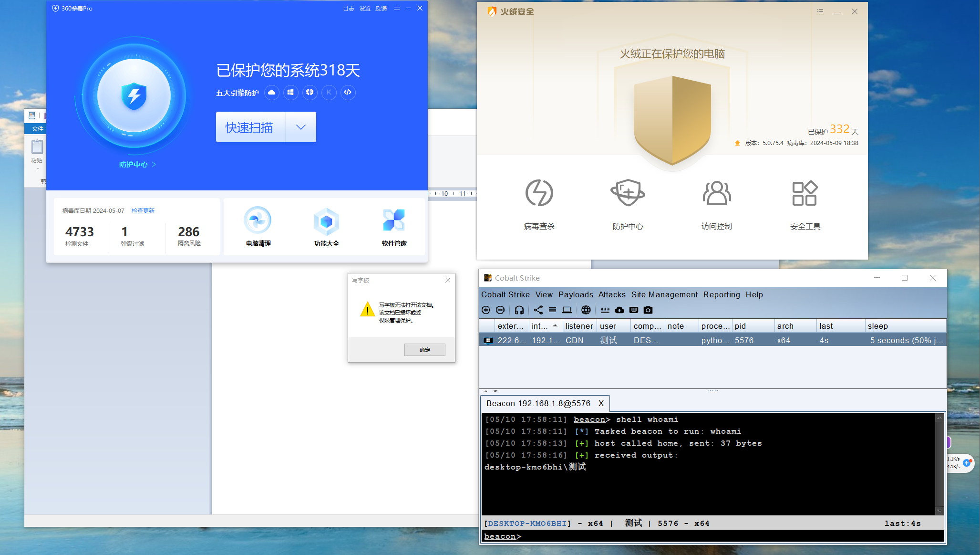Open the Attacks menu

point(611,294)
